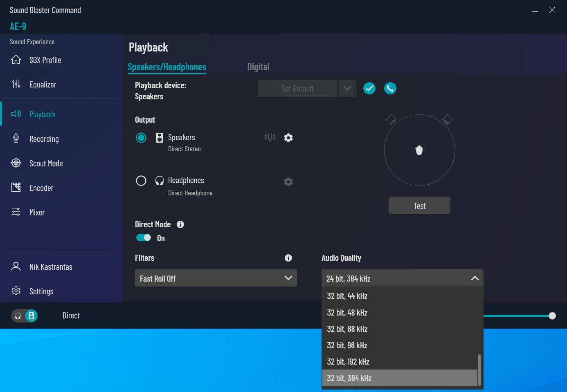This screenshot has width=567, height=392.
Task: Go to Scout Mode label
Action: pyautogui.click(x=46, y=164)
